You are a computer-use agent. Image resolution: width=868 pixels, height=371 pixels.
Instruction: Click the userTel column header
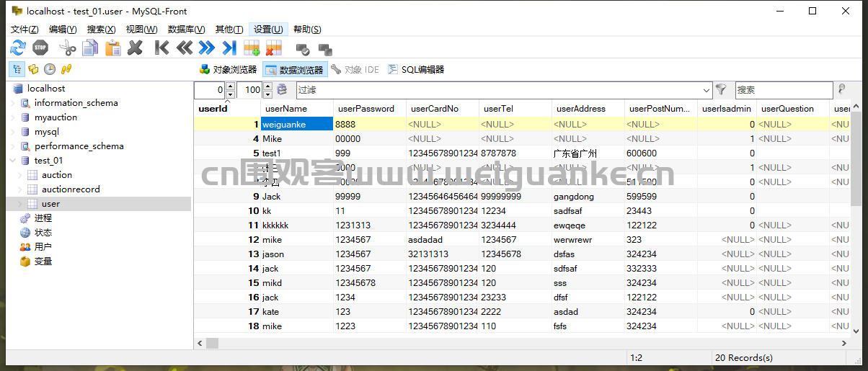point(515,108)
